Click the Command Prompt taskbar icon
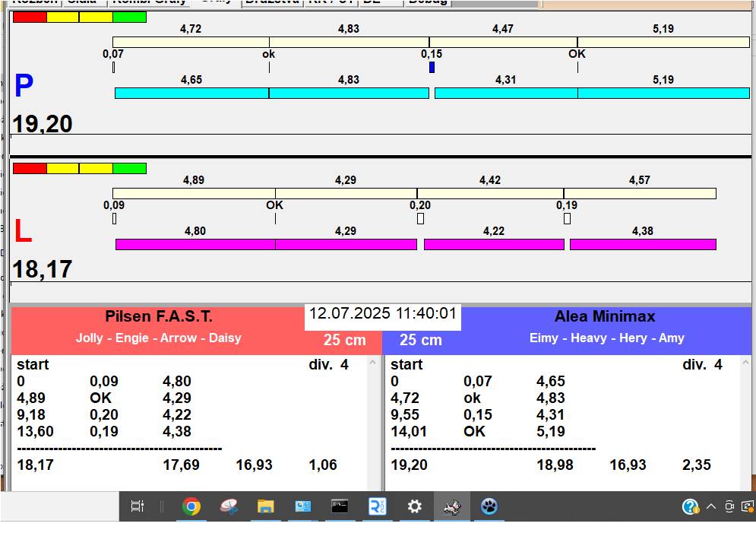 point(340,506)
